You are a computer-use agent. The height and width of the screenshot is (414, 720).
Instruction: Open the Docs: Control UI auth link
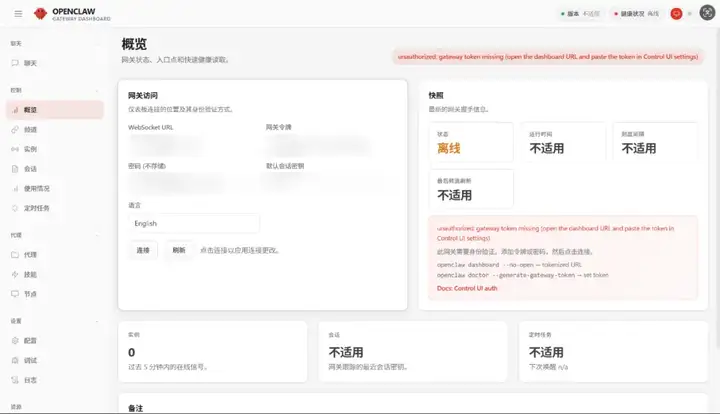tap(467, 288)
